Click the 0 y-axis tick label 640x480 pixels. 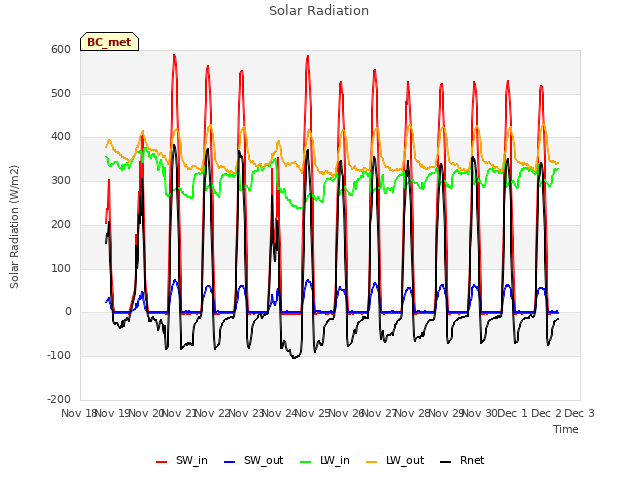[68, 312]
